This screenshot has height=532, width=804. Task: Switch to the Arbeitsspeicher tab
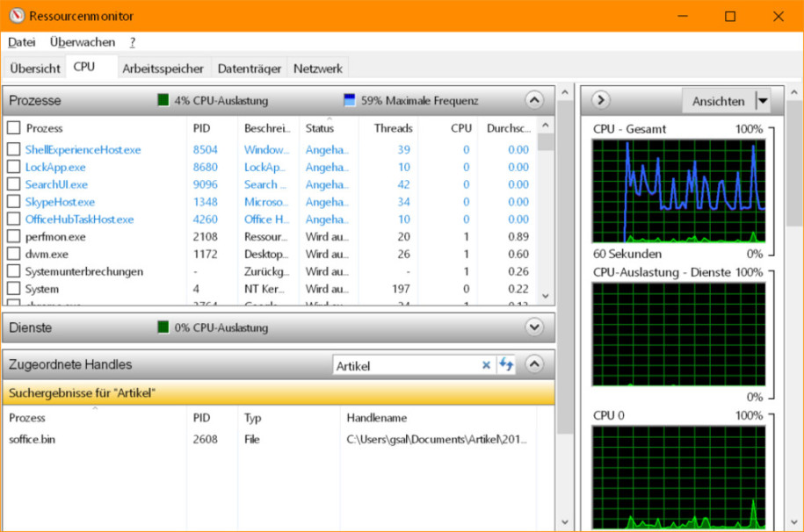163,68
